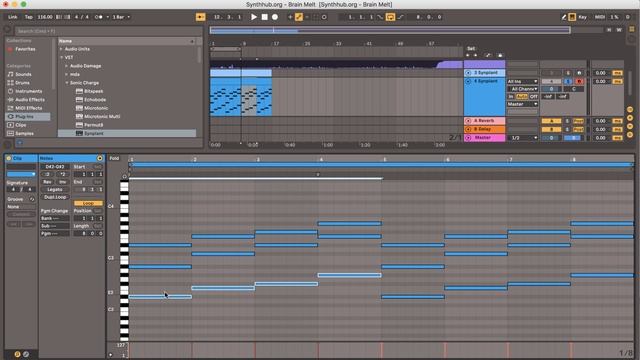The width and height of the screenshot is (640, 360).
Task: Click the automation mode icon under Set
Action: pos(488,55)
